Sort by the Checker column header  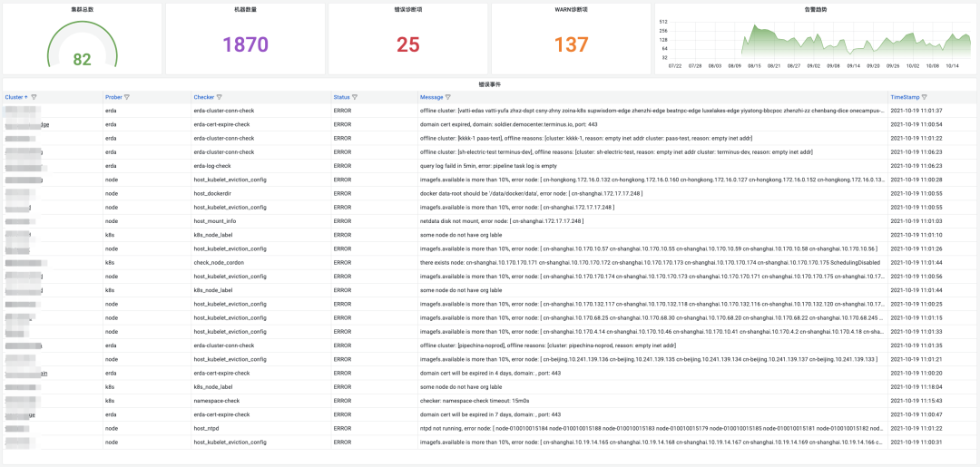tap(204, 97)
